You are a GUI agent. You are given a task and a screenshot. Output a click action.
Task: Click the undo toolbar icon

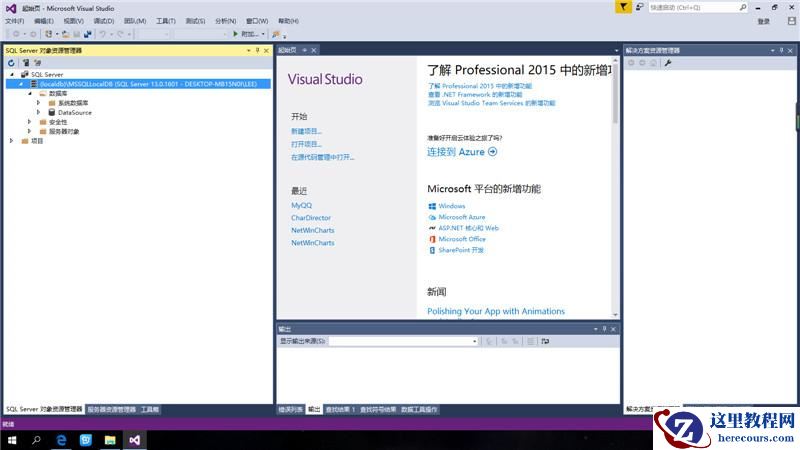click(x=103, y=34)
